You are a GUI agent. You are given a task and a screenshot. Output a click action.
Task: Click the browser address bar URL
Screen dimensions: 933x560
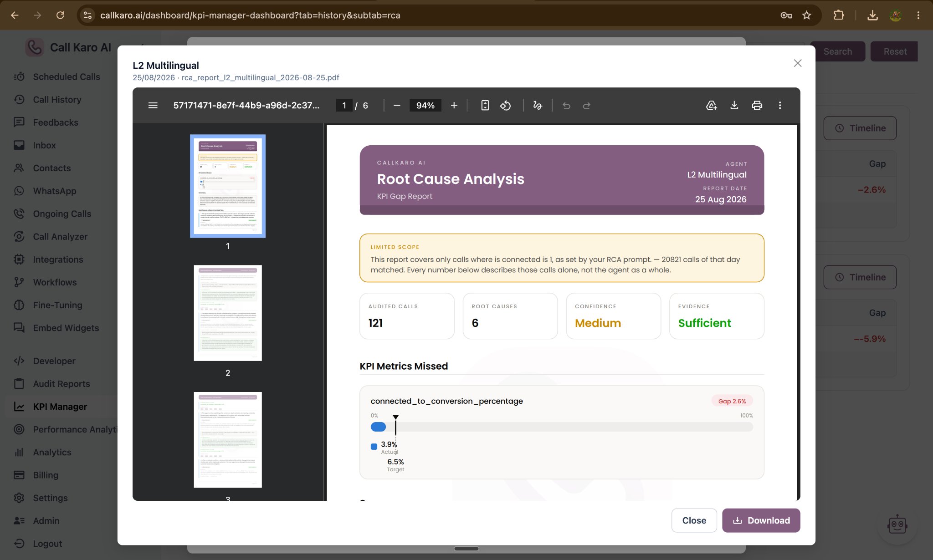pyautogui.click(x=250, y=15)
